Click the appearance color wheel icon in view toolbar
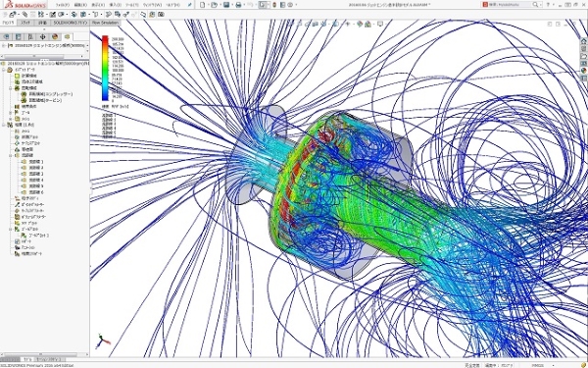588x368 pixels. pos(360,24)
